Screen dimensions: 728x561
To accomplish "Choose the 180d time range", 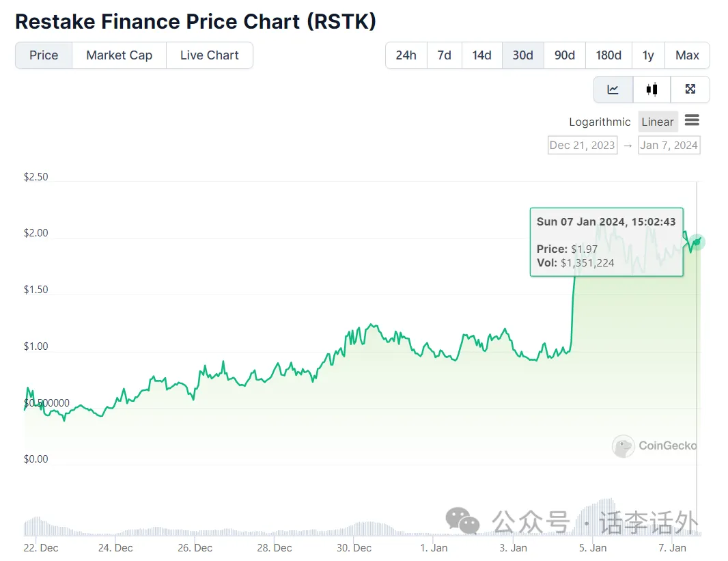I will (x=608, y=55).
